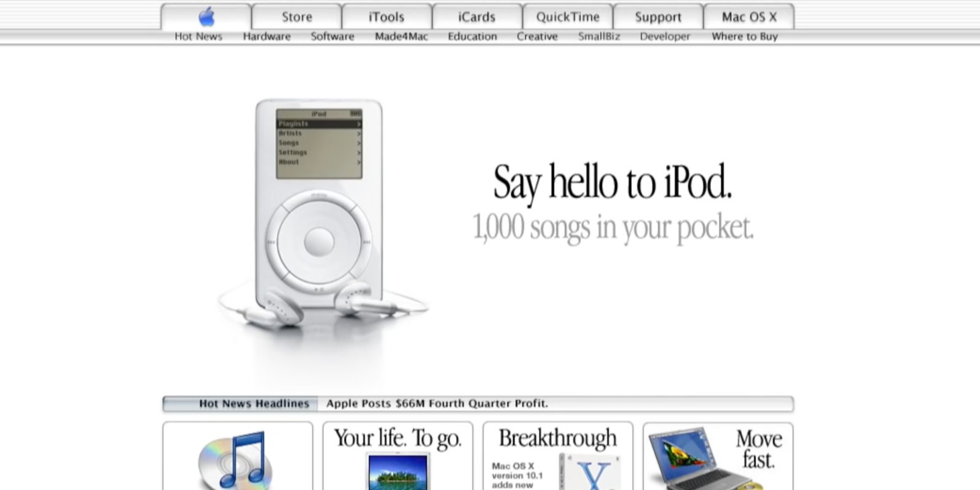This screenshot has width=980, height=490.
Task: Click the Developer link
Action: [665, 37]
